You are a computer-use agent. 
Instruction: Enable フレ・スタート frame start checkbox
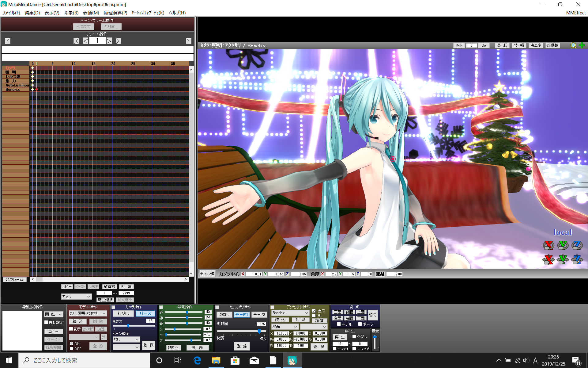pyautogui.click(x=335, y=349)
